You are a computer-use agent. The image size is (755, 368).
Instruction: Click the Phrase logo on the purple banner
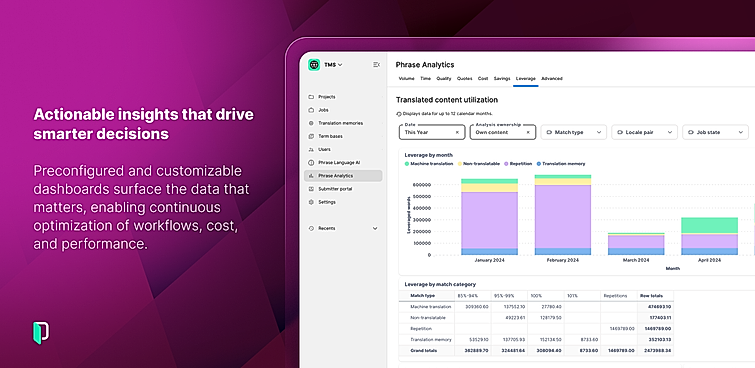pos(41,333)
